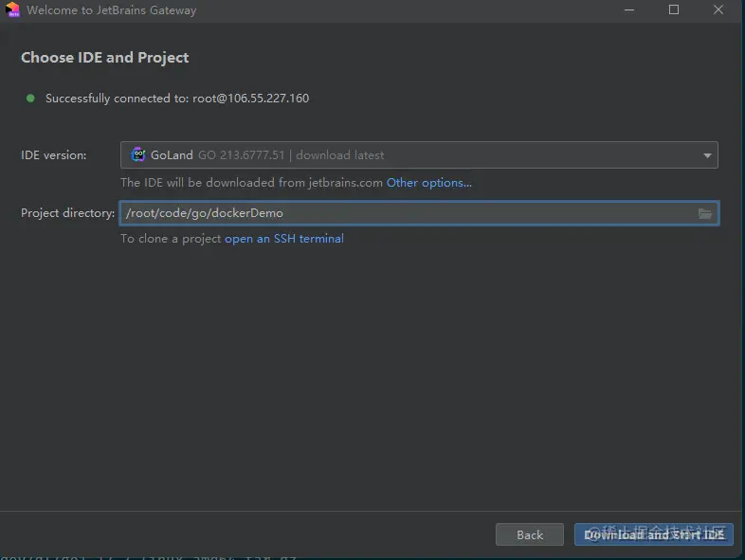
Task: Minimize the JetBrains Gateway window
Action: point(630,10)
